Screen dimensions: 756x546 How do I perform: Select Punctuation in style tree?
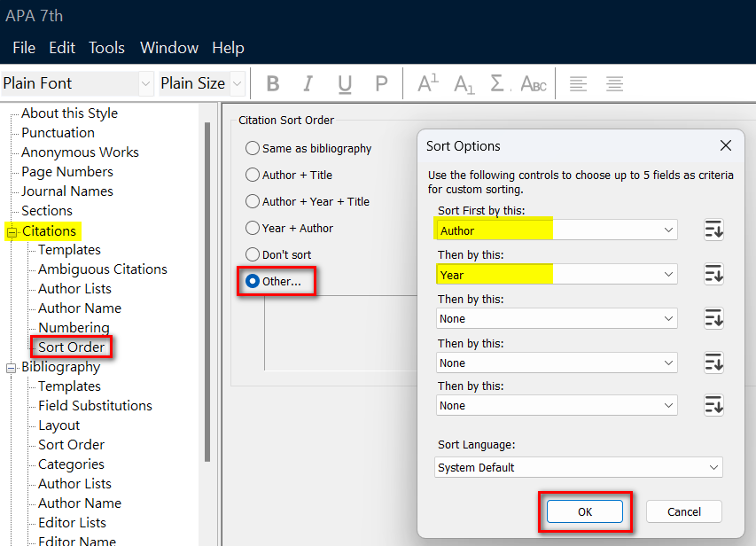click(x=58, y=133)
